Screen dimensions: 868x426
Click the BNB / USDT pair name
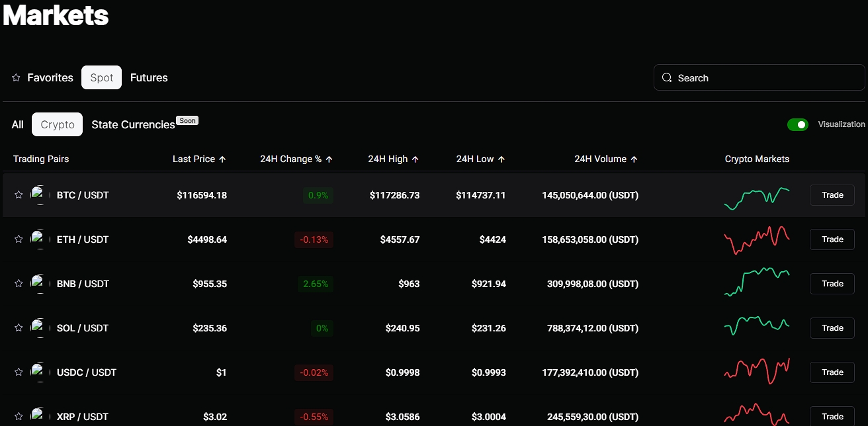coord(83,284)
